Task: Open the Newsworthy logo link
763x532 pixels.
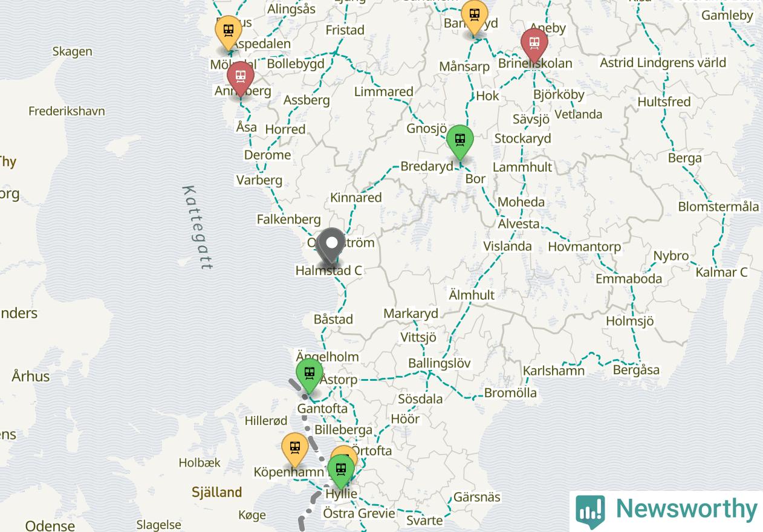Action: pos(666,511)
